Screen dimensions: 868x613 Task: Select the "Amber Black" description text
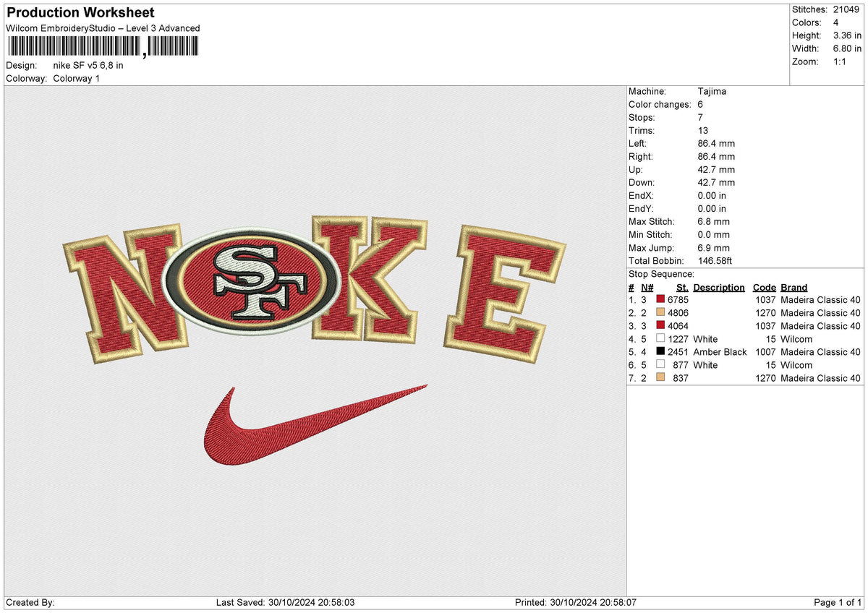click(x=720, y=352)
